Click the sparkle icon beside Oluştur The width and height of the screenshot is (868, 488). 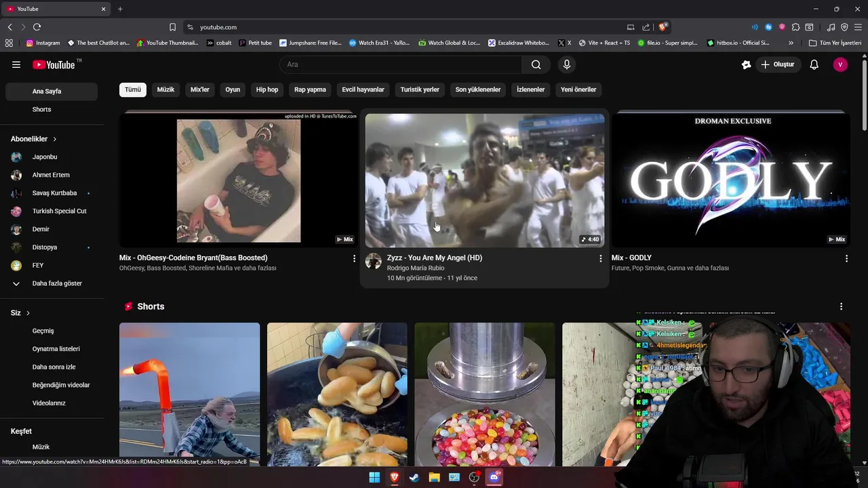[x=746, y=64]
